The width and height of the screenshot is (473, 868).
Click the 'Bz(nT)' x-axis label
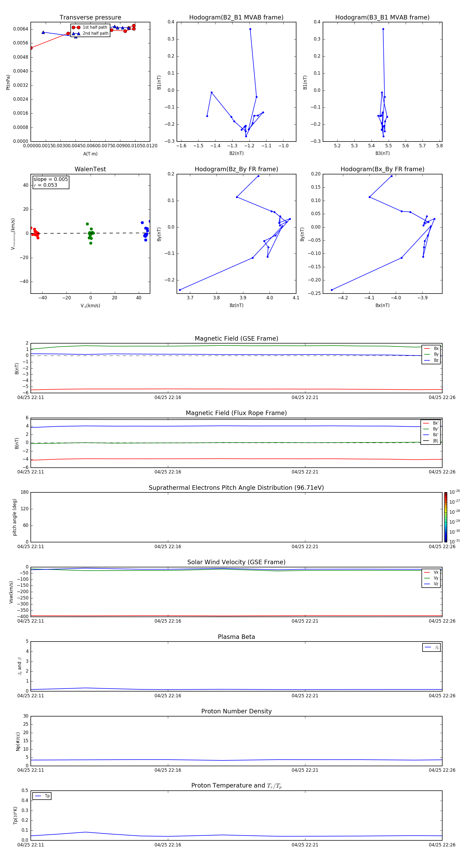(236, 305)
